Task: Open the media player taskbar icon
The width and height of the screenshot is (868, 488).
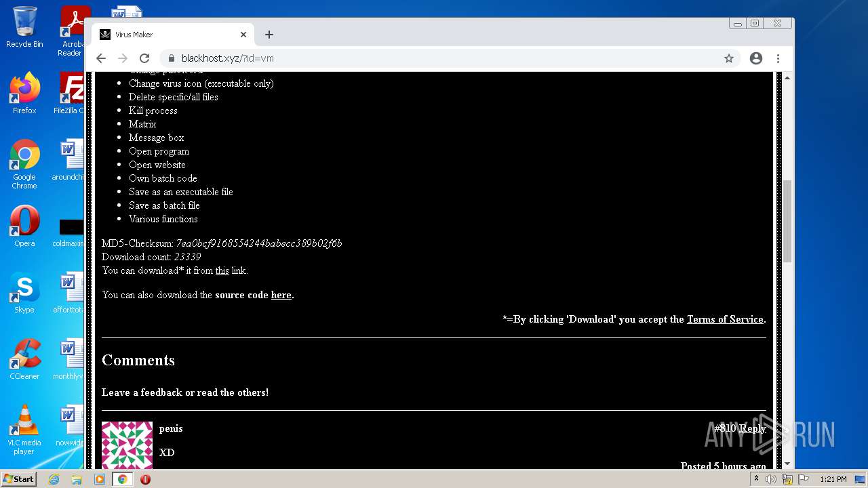Action: point(100,479)
